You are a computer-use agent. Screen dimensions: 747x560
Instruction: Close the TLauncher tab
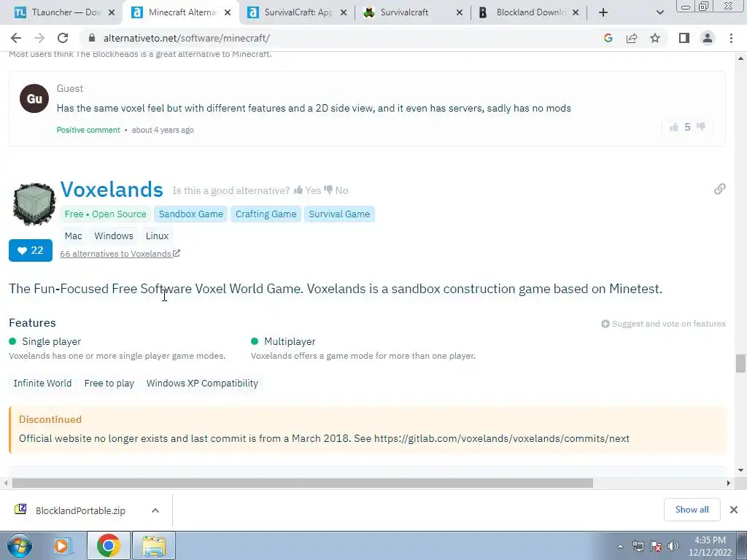click(112, 12)
